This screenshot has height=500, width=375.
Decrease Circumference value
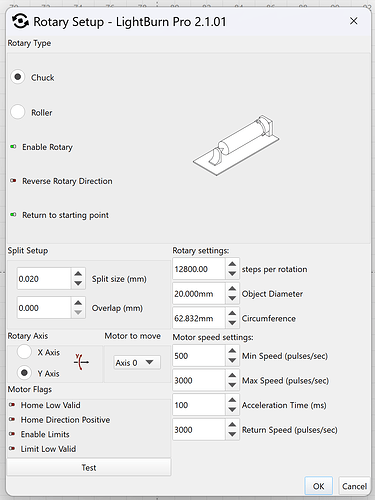point(232,323)
